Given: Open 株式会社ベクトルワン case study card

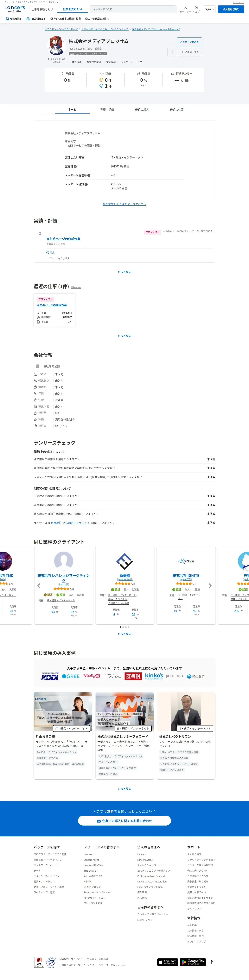Looking at the screenshot, I should pos(186,736).
